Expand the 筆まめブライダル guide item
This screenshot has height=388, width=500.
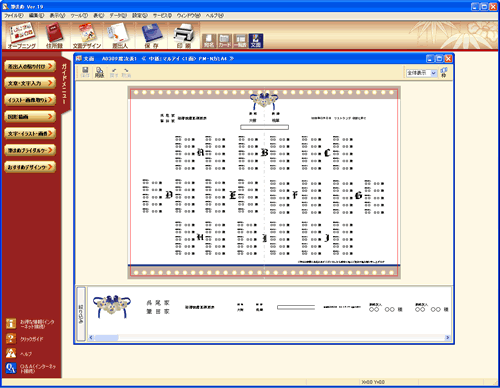(x=30, y=150)
